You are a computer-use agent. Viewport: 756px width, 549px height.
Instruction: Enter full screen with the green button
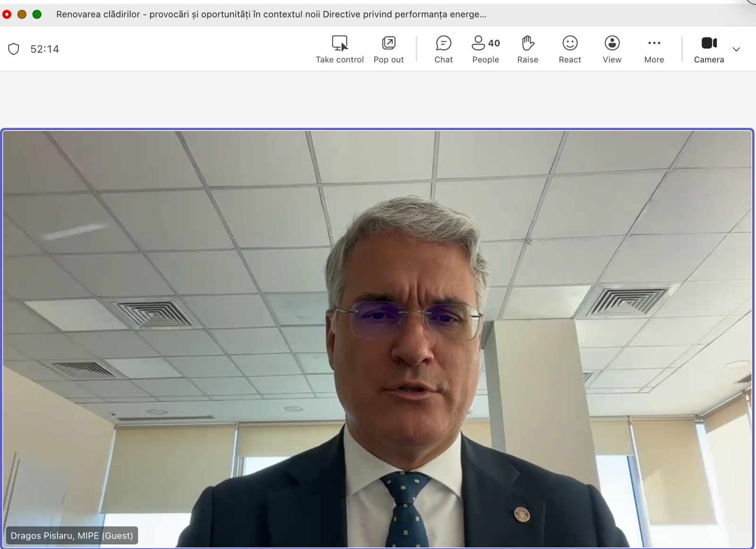[37, 15]
